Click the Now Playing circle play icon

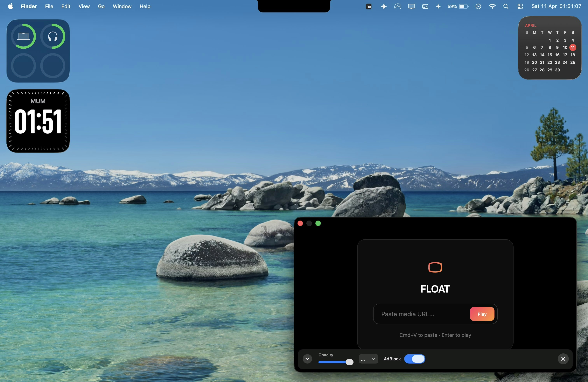tap(478, 6)
